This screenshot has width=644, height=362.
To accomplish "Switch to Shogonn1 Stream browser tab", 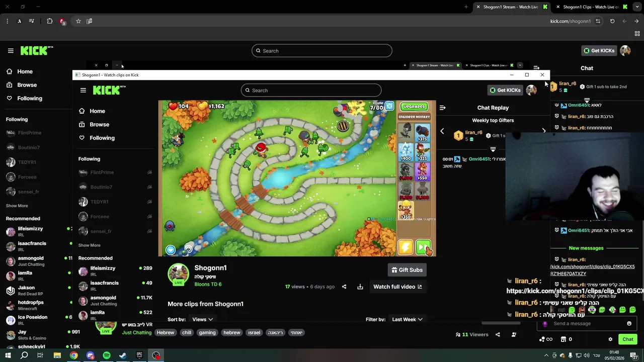I will click(x=512, y=7).
